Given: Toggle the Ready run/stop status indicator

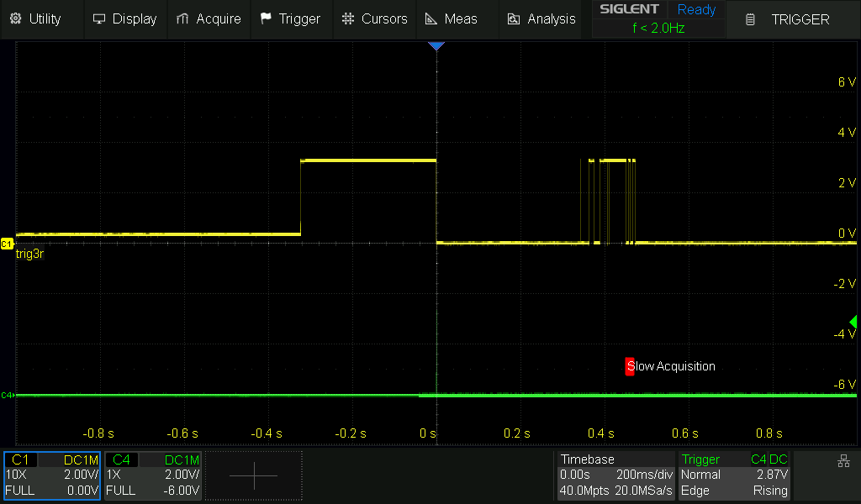Looking at the screenshot, I should click(x=696, y=10).
